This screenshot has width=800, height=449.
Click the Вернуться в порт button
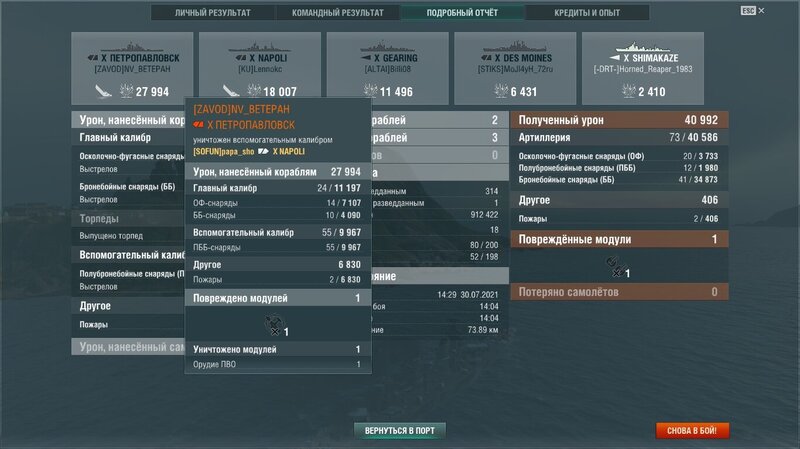pos(399,431)
